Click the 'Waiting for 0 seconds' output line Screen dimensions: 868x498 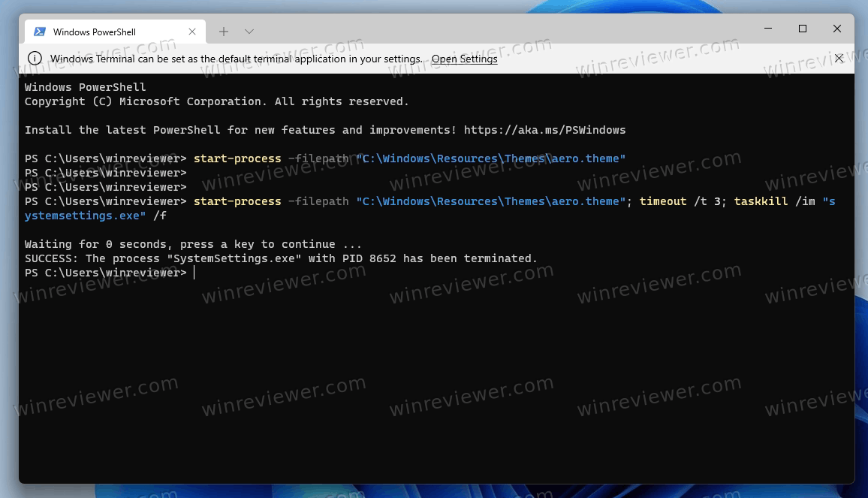(x=193, y=244)
